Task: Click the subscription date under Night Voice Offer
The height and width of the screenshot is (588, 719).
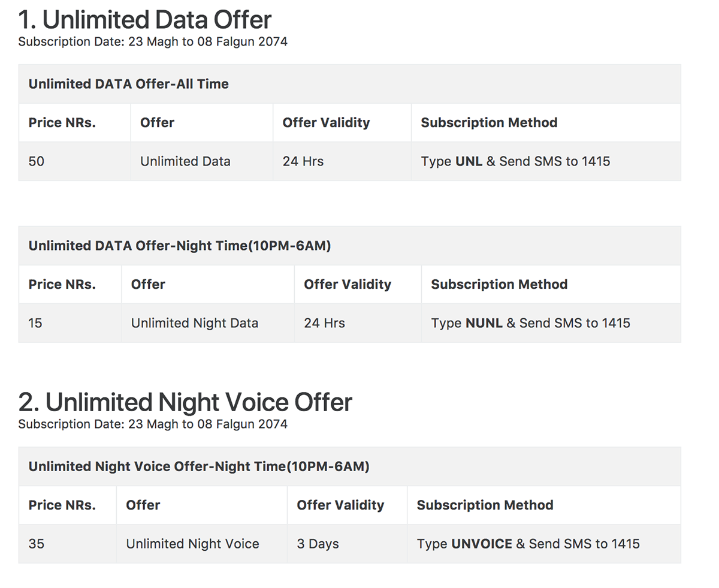Action: click(x=153, y=424)
